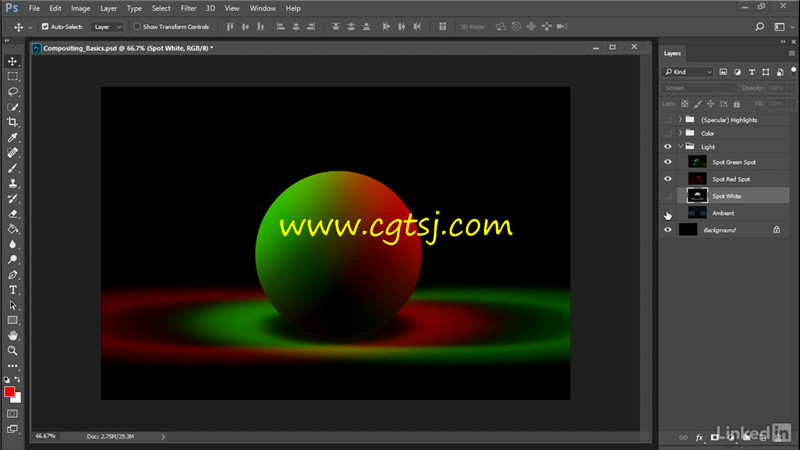
Task: Hide the Spot Red Spot layer
Action: click(668, 179)
